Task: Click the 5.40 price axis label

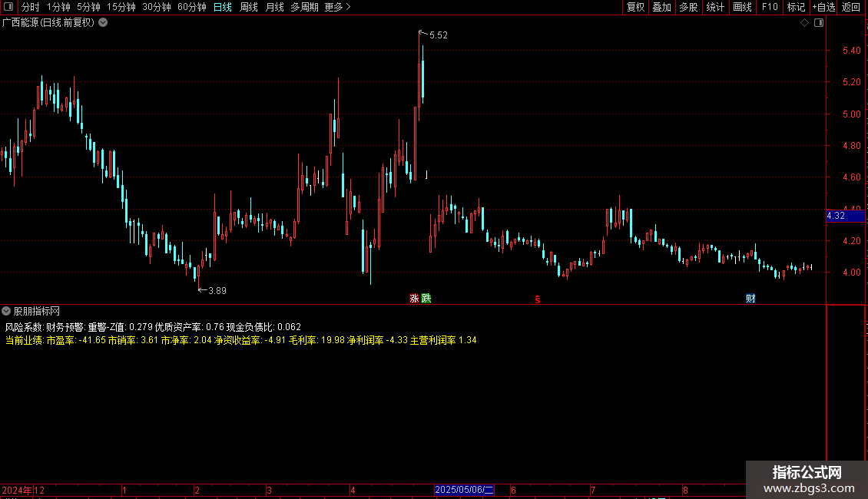Action: pyautogui.click(x=851, y=51)
